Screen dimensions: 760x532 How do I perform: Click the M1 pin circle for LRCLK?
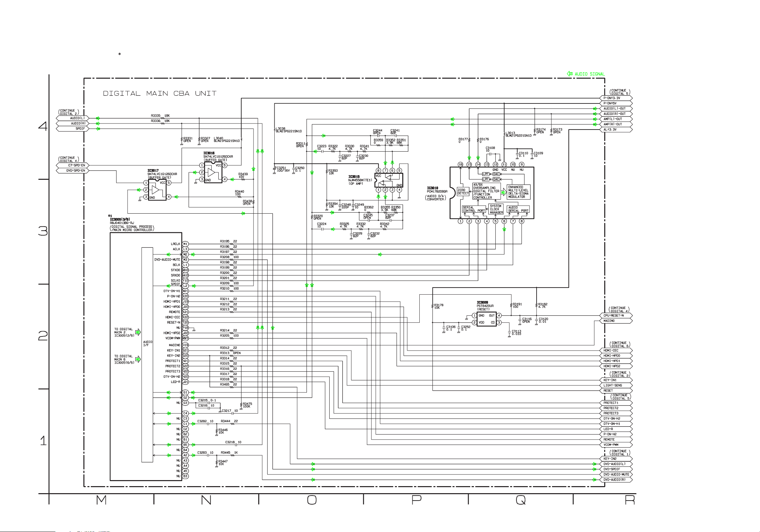185,244
